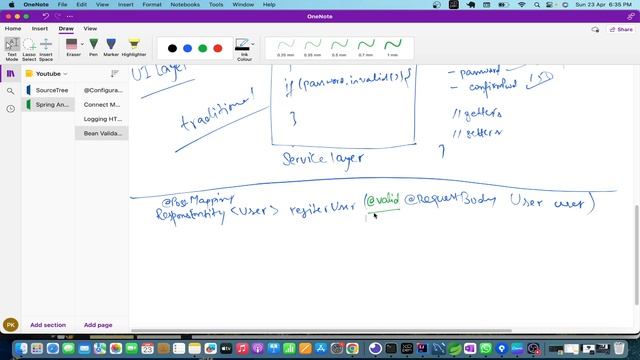Open Trash in the Dock
Screen dimensions: 640x360
[619, 348]
